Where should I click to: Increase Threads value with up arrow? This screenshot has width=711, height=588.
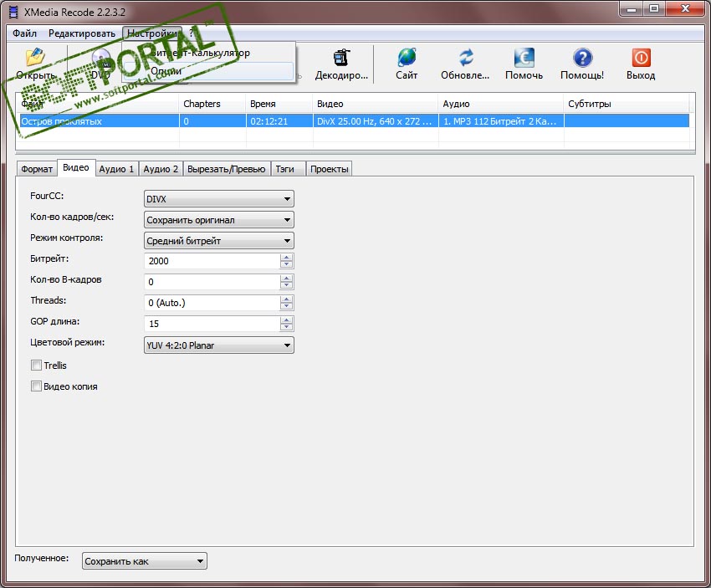[x=287, y=299]
